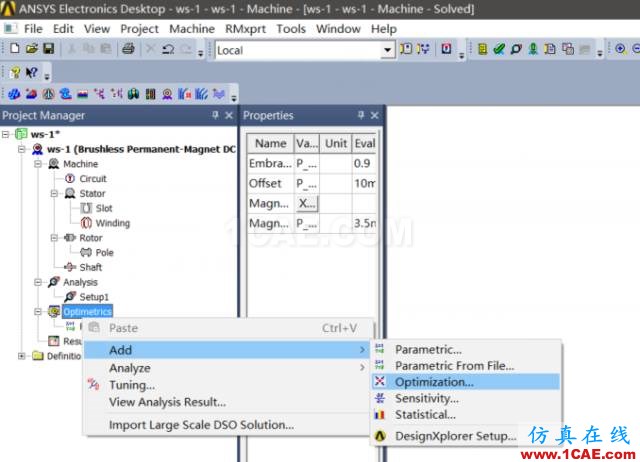Open the Local configuration dropdown

(387, 50)
